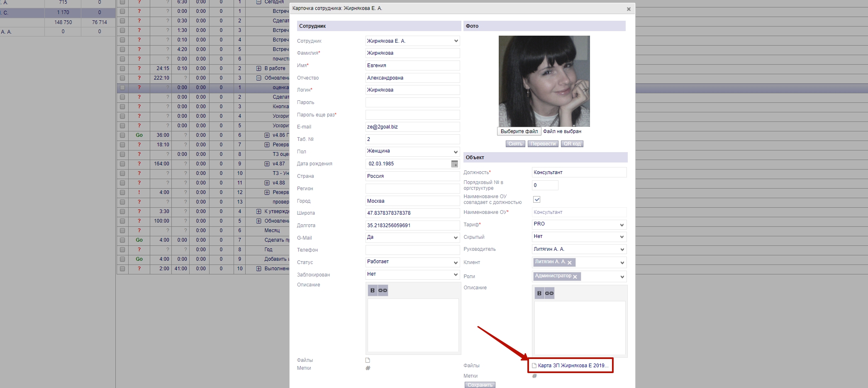868x388 pixels.
Task: Open the birth date calendar picker
Action: pyautogui.click(x=454, y=164)
